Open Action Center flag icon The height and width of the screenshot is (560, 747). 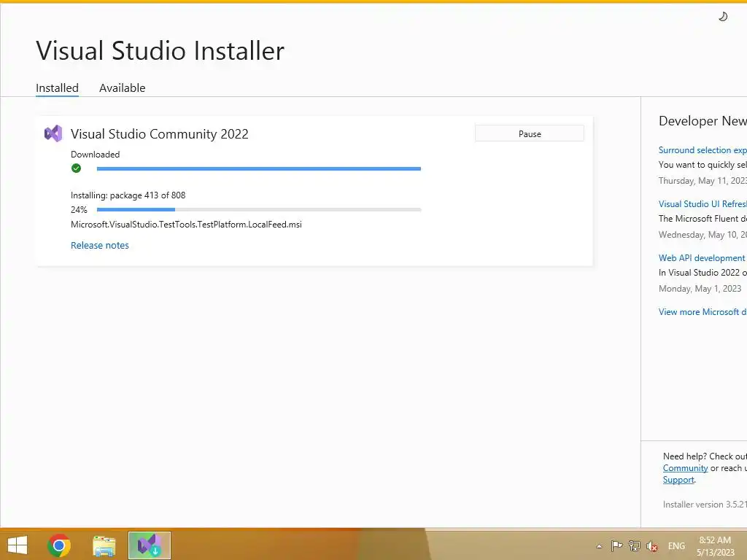[x=616, y=545]
